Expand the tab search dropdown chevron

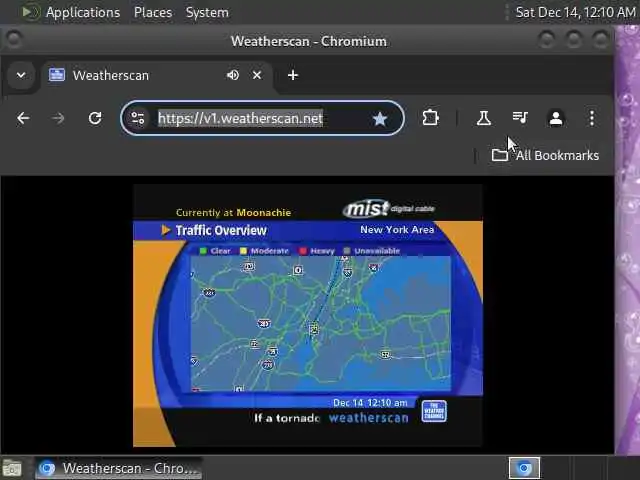point(21,75)
